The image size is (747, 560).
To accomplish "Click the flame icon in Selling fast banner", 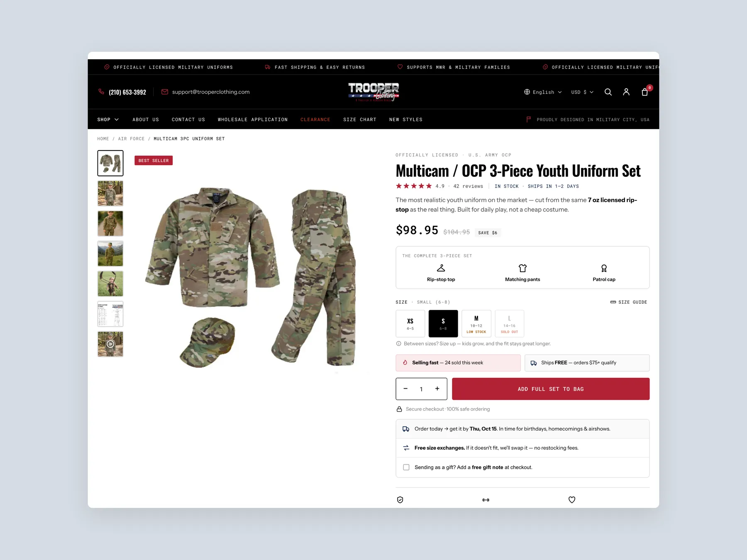I will pos(405,363).
